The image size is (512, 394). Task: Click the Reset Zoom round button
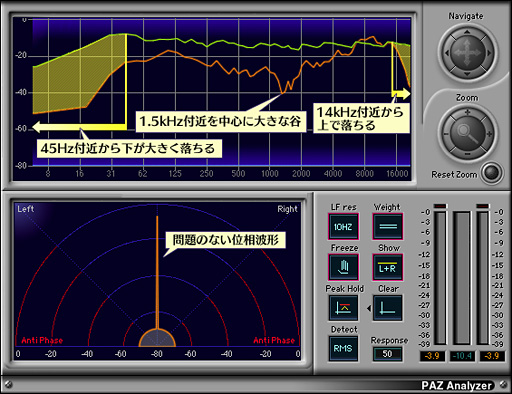click(492, 173)
